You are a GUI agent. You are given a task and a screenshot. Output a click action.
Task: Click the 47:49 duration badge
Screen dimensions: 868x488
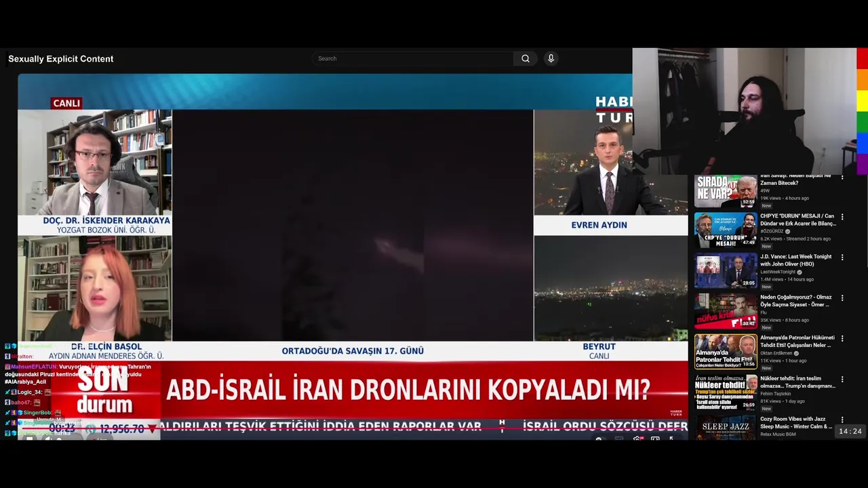pyautogui.click(x=748, y=243)
